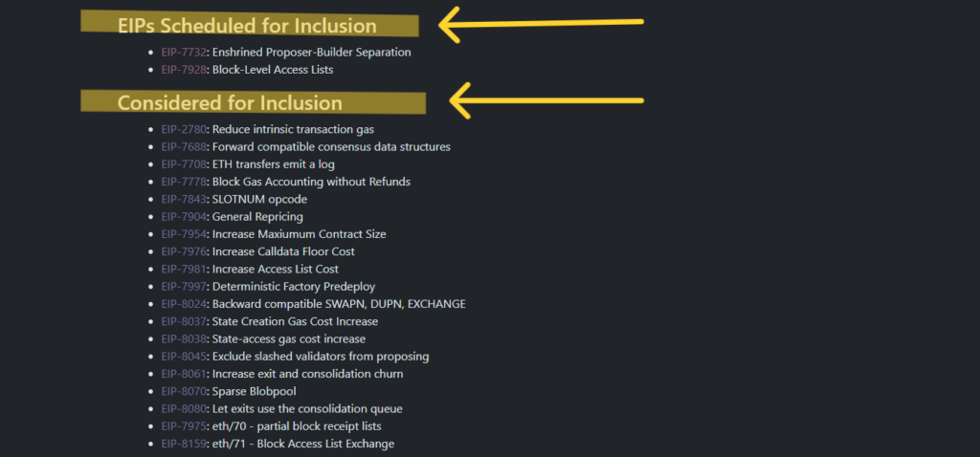
Task: Click the EIP-7904 General Repricing link
Action: point(183,217)
